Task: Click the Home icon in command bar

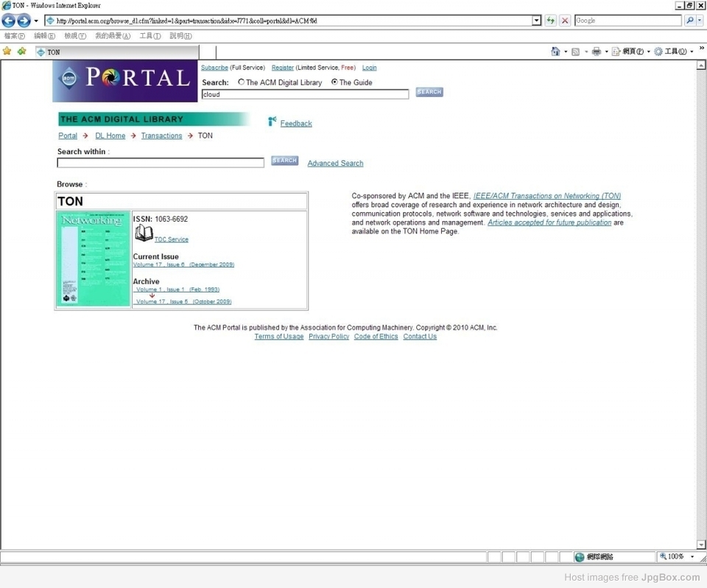Action: (x=555, y=52)
